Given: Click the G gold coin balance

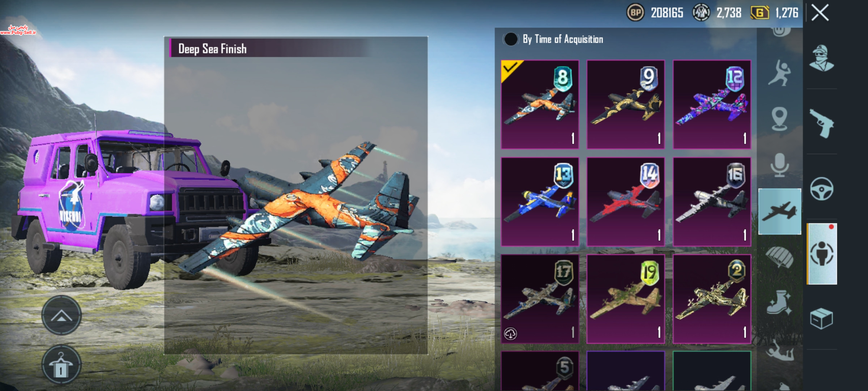Looking at the screenshot, I should click(774, 13).
